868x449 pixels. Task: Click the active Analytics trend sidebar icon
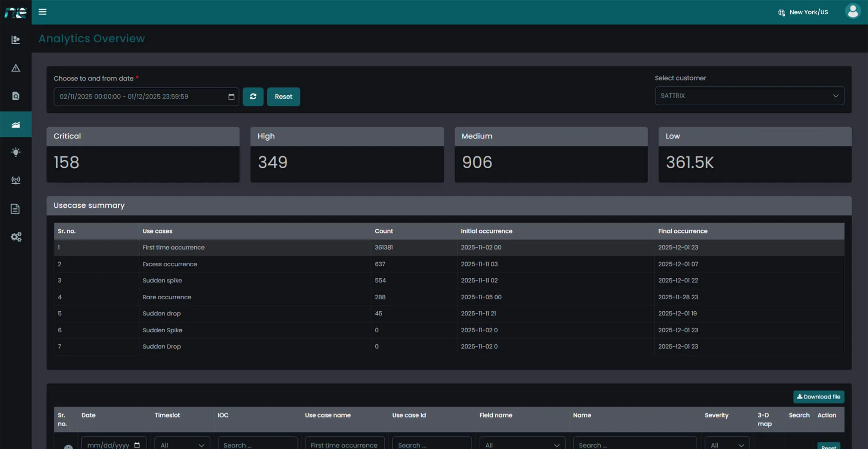click(x=16, y=124)
